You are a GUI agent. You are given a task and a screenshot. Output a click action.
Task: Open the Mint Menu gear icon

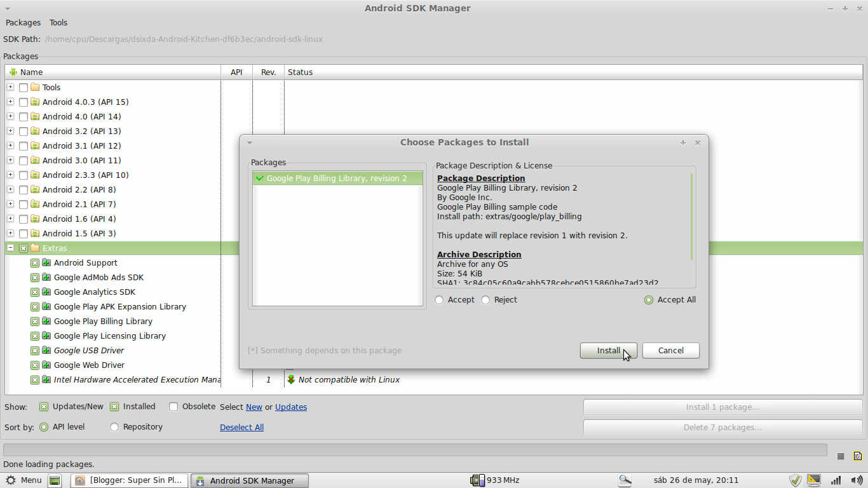(x=11, y=480)
